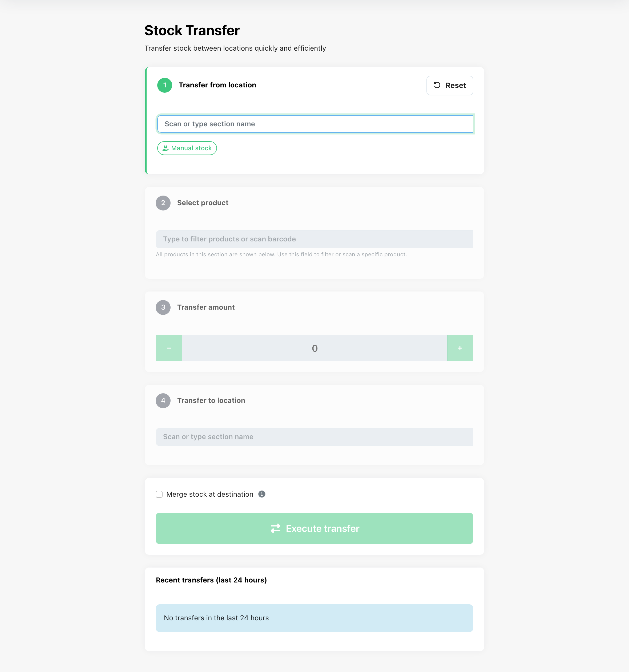Focus the Transfer from location section input
Viewport: 629px width, 672px height.
tap(315, 124)
